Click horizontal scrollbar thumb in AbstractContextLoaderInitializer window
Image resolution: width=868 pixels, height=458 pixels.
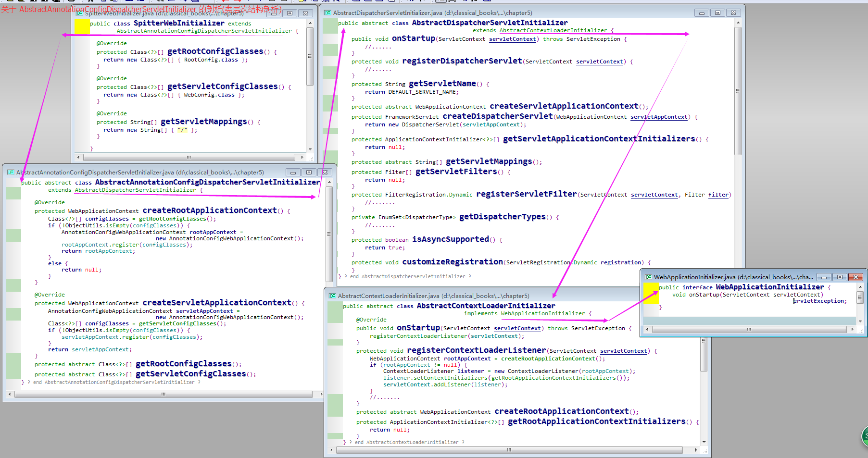tap(509, 450)
